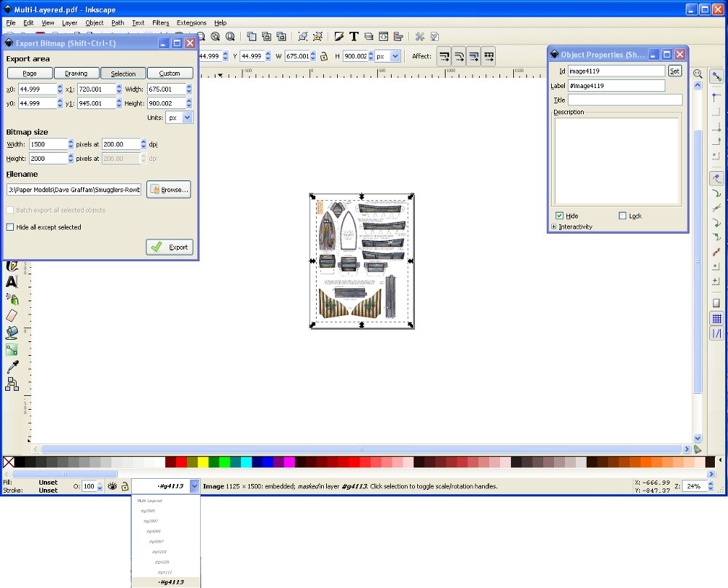Enable the Lock checkbox in Object Properties
728x588 pixels.
pyautogui.click(x=622, y=216)
